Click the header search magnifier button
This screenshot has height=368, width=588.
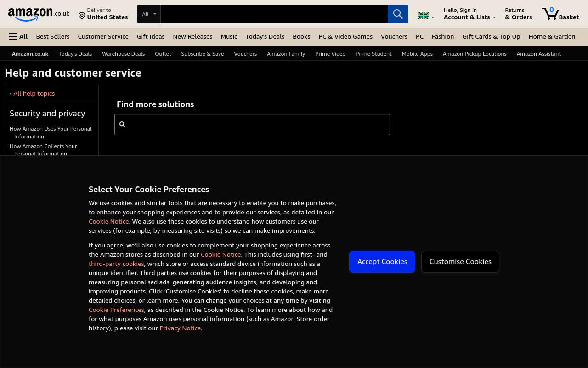tap(398, 14)
